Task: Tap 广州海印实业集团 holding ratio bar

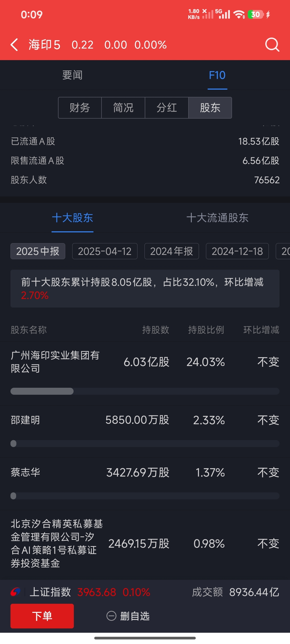Action: pyautogui.click(x=145, y=391)
